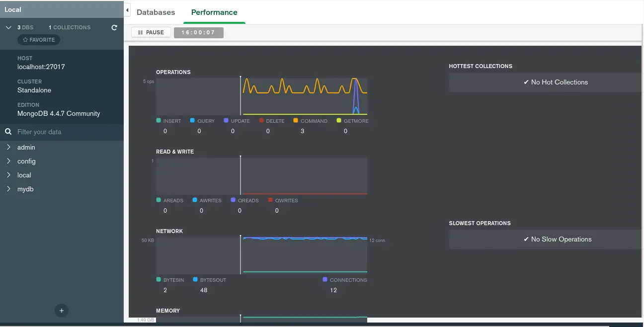This screenshot has width=644, height=327.
Task: Open the admin database
Action: click(x=26, y=147)
